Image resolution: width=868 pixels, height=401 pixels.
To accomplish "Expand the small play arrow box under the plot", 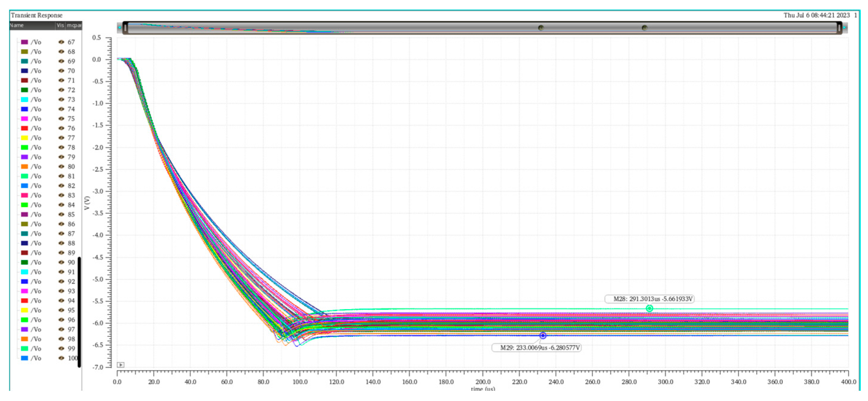I will [x=120, y=365].
